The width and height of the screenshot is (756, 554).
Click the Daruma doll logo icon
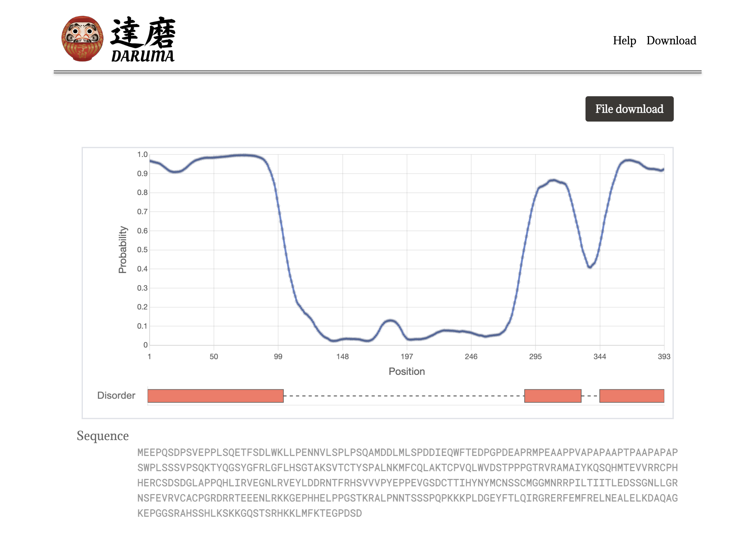pos(82,39)
